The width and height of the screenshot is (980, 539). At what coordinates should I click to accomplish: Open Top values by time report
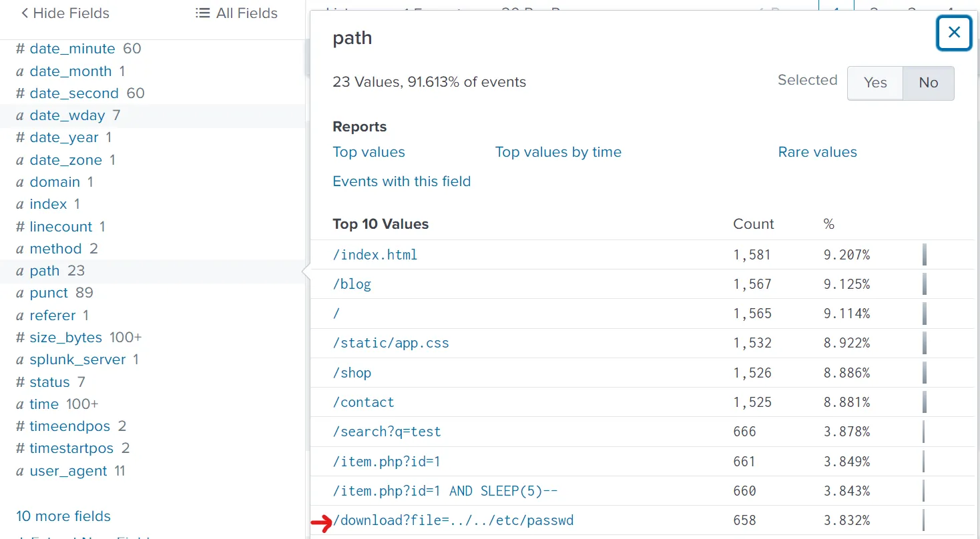point(558,152)
